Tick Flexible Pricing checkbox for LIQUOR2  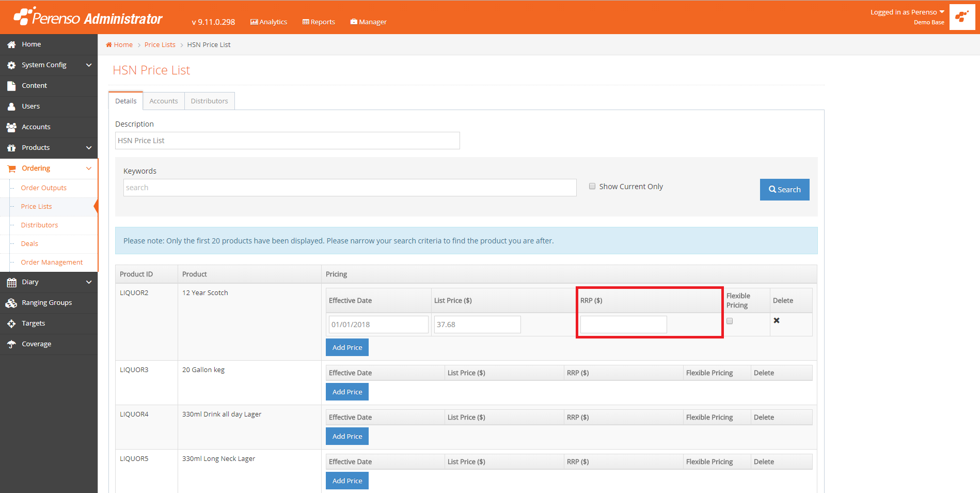click(730, 321)
